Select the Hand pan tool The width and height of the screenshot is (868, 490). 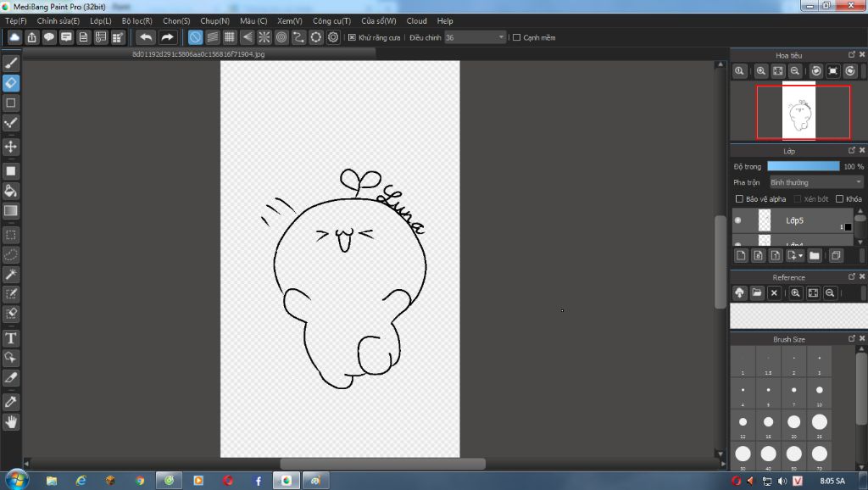(x=10, y=422)
